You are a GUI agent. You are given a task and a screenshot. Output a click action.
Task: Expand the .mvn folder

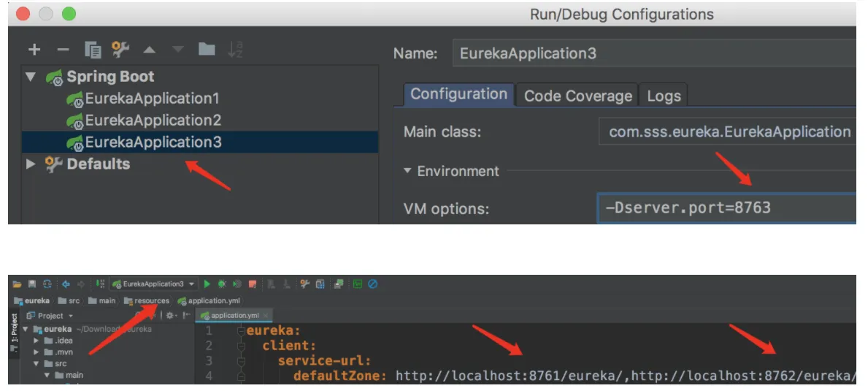(36, 352)
